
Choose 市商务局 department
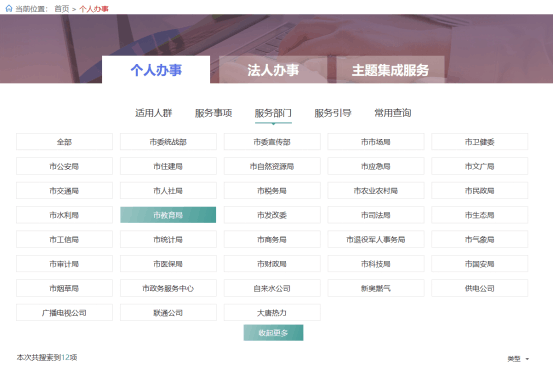pos(272,239)
